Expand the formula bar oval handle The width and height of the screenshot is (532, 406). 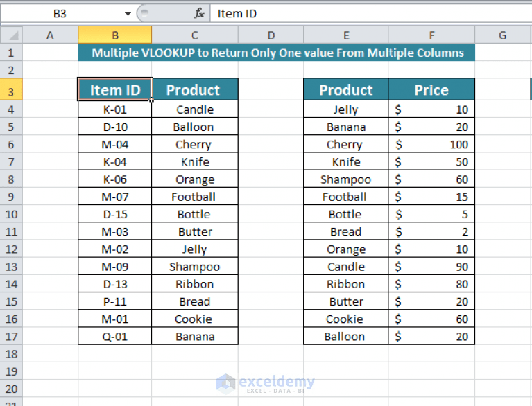pos(144,13)
